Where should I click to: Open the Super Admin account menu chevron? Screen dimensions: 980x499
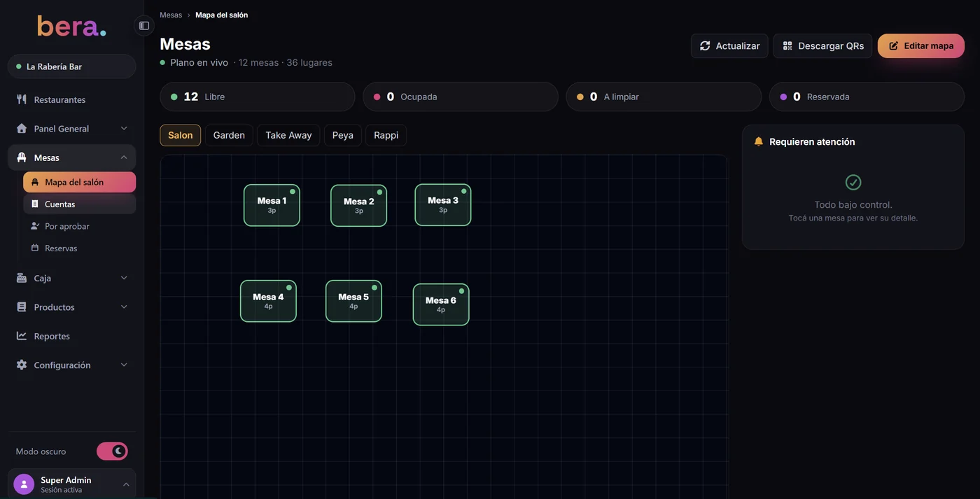(126, 484)
